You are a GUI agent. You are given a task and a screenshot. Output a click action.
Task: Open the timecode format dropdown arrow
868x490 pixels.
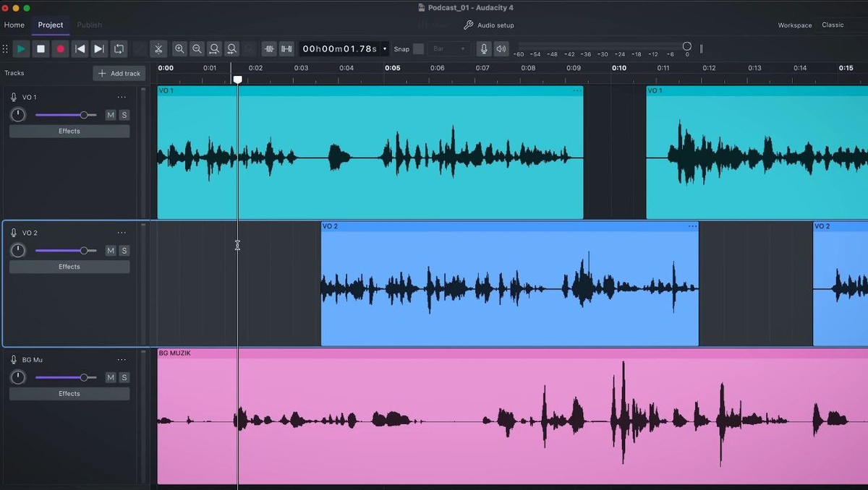pyautogui.click(x=385, y=49)
